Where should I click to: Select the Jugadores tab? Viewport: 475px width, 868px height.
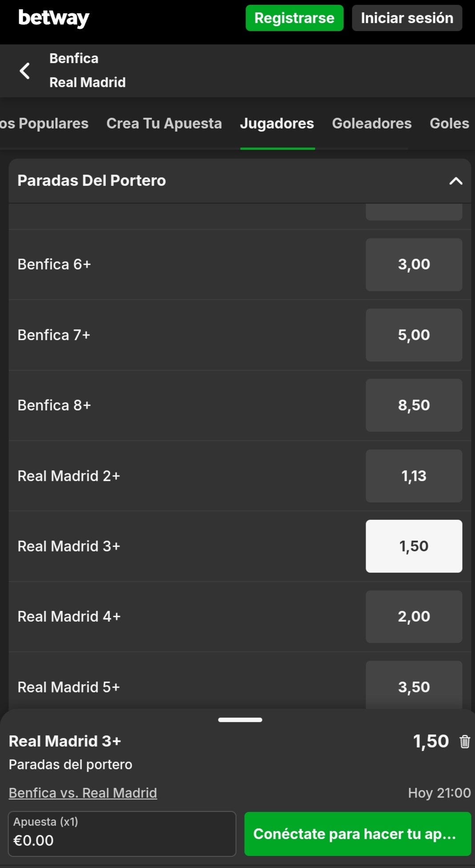pos(277,124)
